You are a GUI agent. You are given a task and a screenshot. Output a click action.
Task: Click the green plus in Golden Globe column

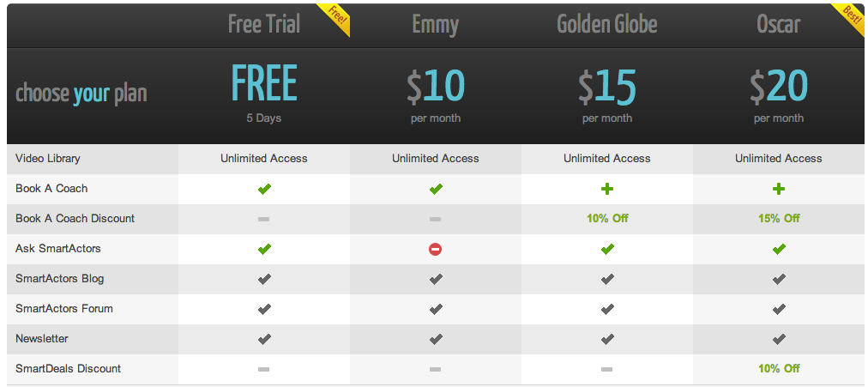(x=607, y=189)
